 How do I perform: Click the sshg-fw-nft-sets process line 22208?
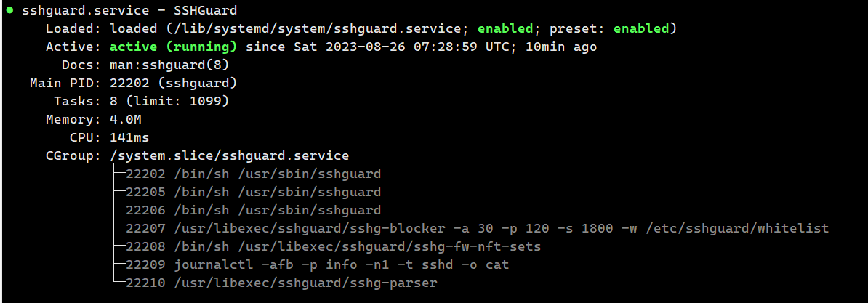coord(333,246)
